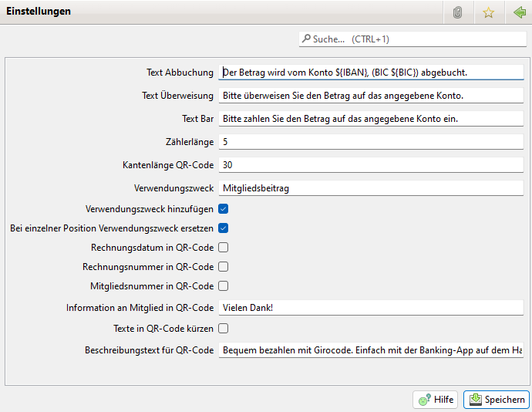Click into the Text Abbuchung field
The image size is (532, 412).
click(x=370, y=73)
